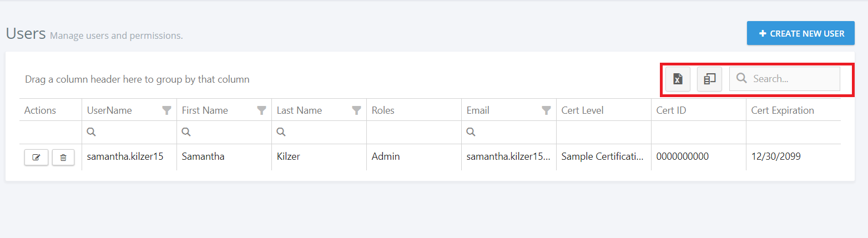Viewport: 868px width, 238px height.
Task: Open the column chooser icon
Action: 709,79
